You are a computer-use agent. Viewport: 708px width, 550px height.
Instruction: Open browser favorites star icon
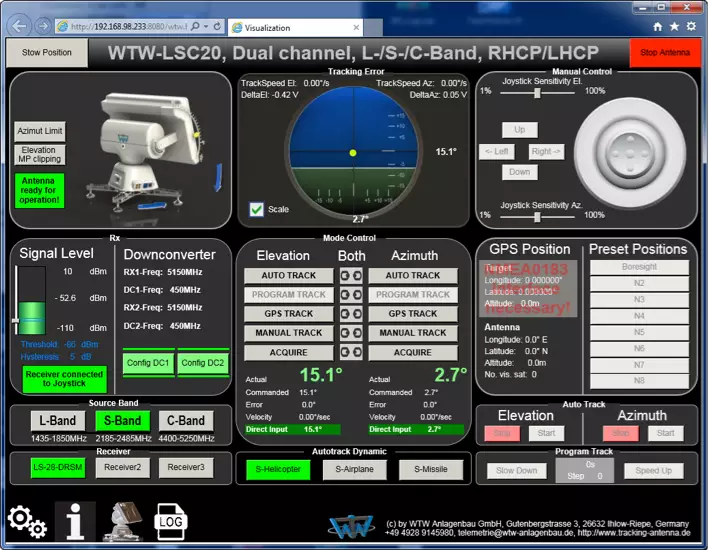click(675, 27)
